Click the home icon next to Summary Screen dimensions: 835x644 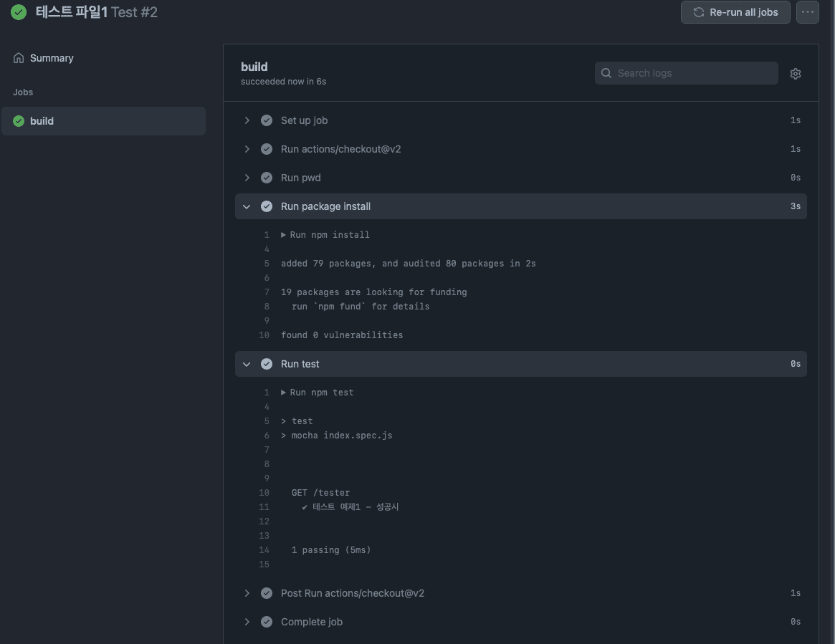pyautogui.click(x=19, y=58)
